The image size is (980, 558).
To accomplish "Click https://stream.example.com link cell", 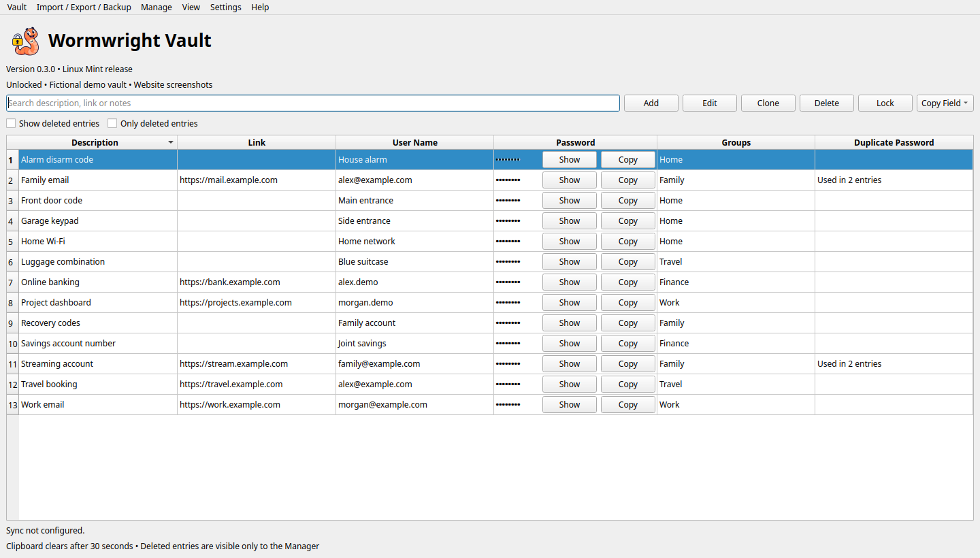I will click(x=257, y=363).
